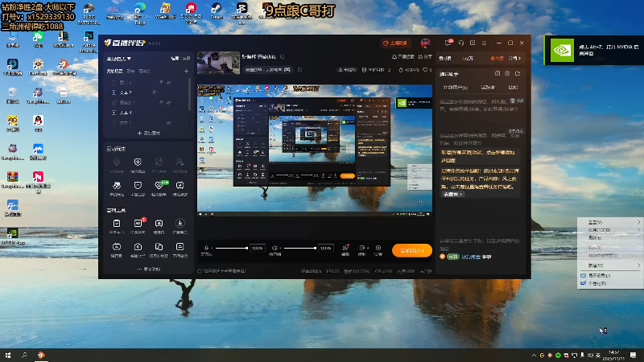
Task: Select the second source category tab
Action: (130, 71)
